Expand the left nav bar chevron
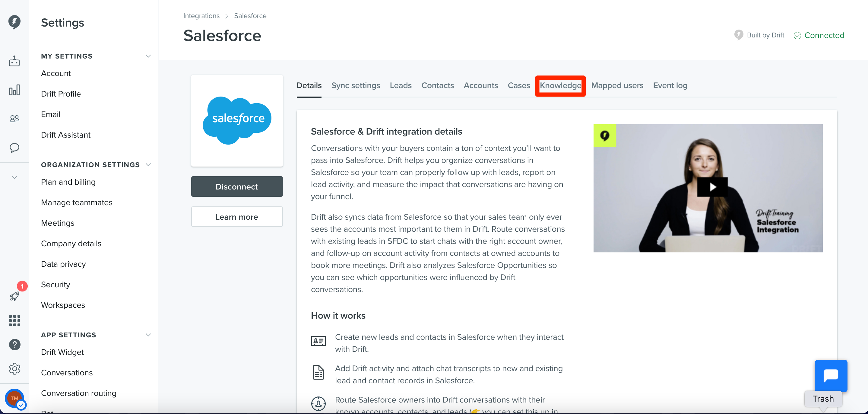 pyautogui.click(x=14, y=177)
